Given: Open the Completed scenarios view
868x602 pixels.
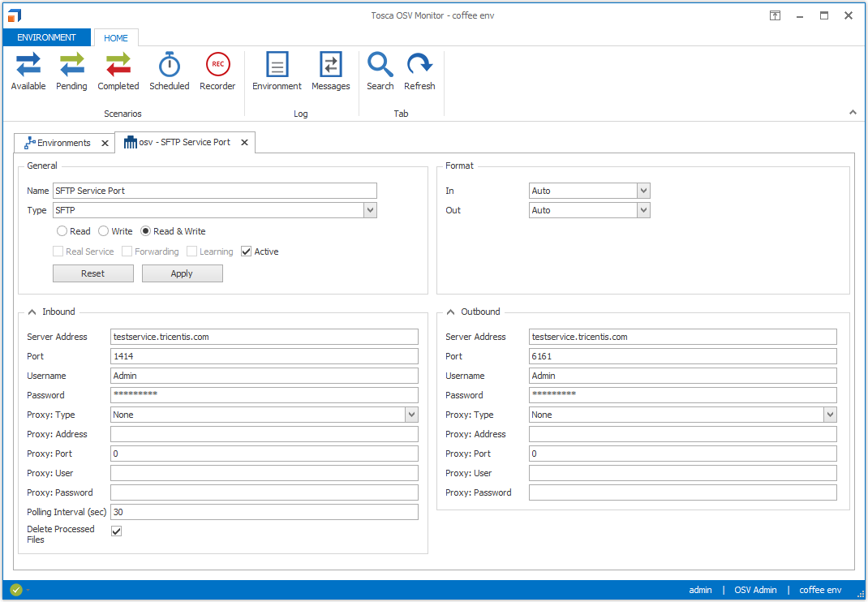Looking at the screenshot, I should click(x=118, y=71).
